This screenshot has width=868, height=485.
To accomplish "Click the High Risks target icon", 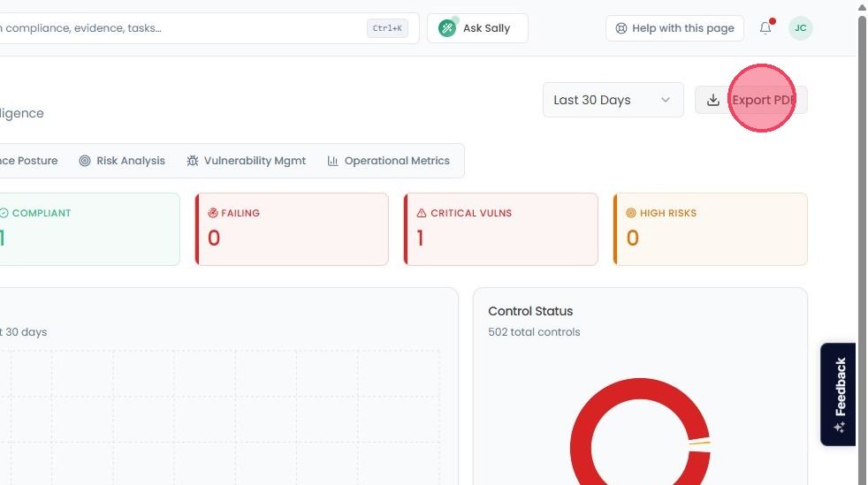I will click(x=630, y=213).
